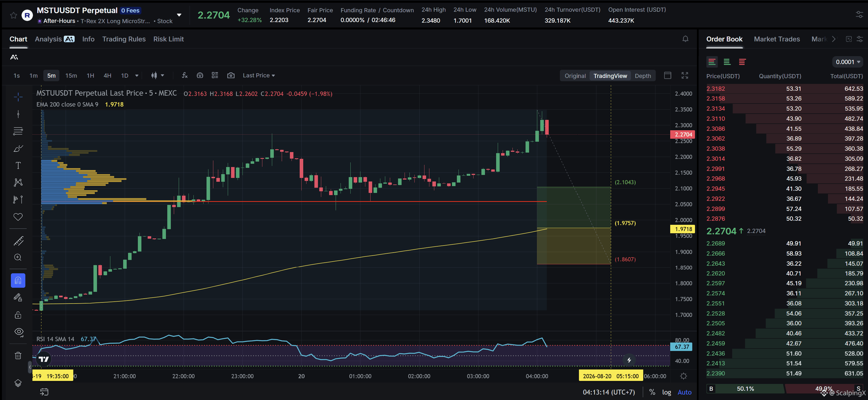
Task: Show only buy orders in order book
Action: [x=727, y=62]
